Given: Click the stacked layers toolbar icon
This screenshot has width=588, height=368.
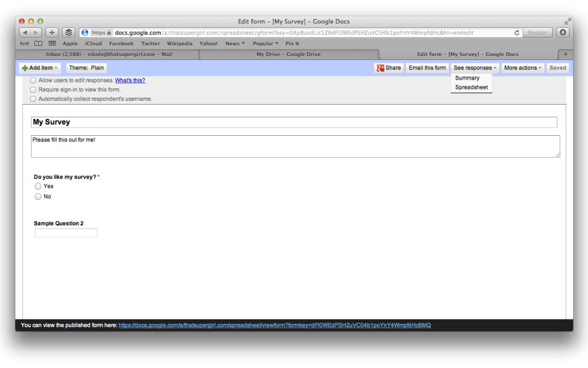Looking at the screenshot, I should (x=68, y=33).
